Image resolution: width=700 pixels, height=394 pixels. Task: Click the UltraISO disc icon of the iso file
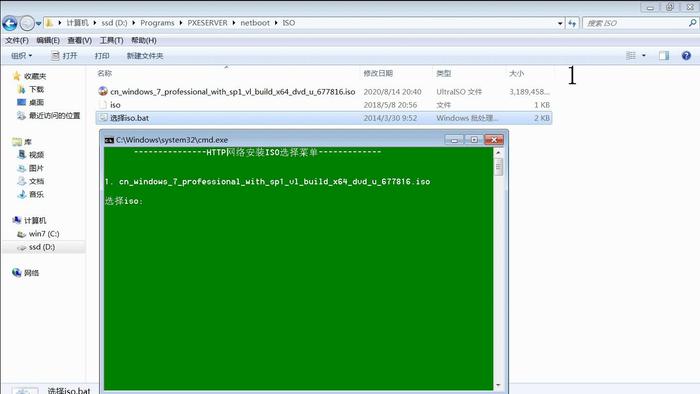103,91
